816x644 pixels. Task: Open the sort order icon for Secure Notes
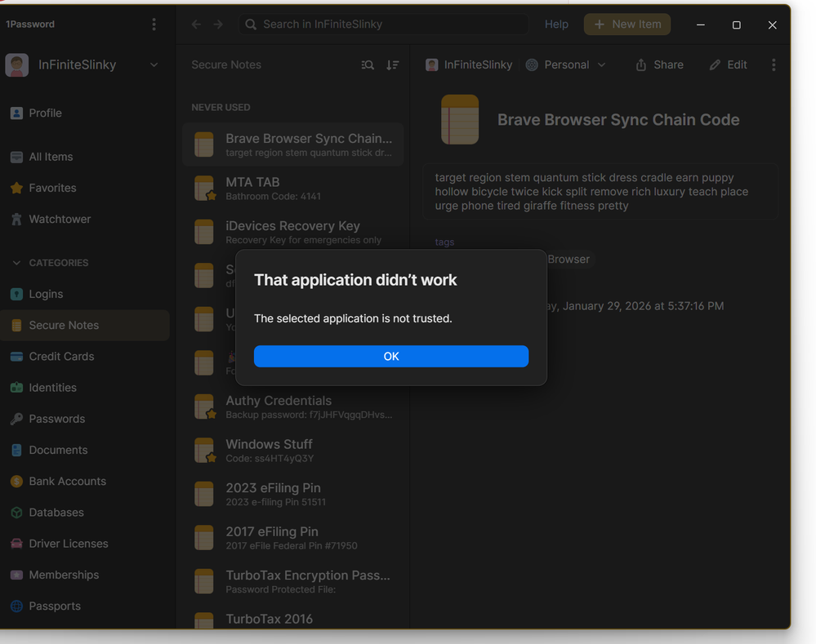pyautogui.click(x=393, y=65)
